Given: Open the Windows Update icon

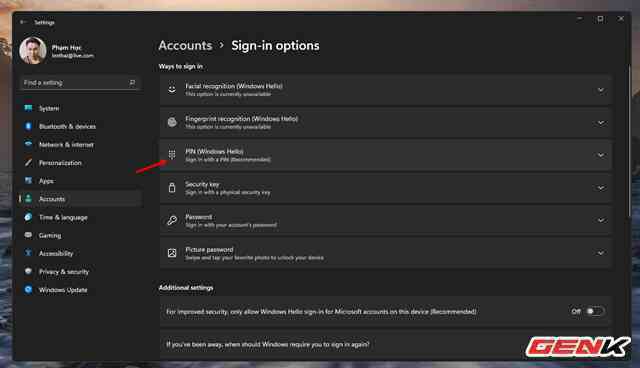Looking at the screenshot, I should [28, 289].
